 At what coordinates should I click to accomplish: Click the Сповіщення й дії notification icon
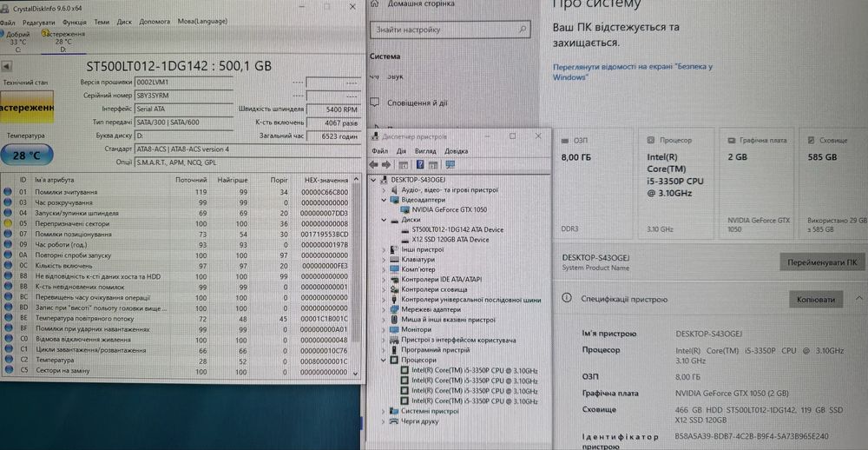coord(375,103)
